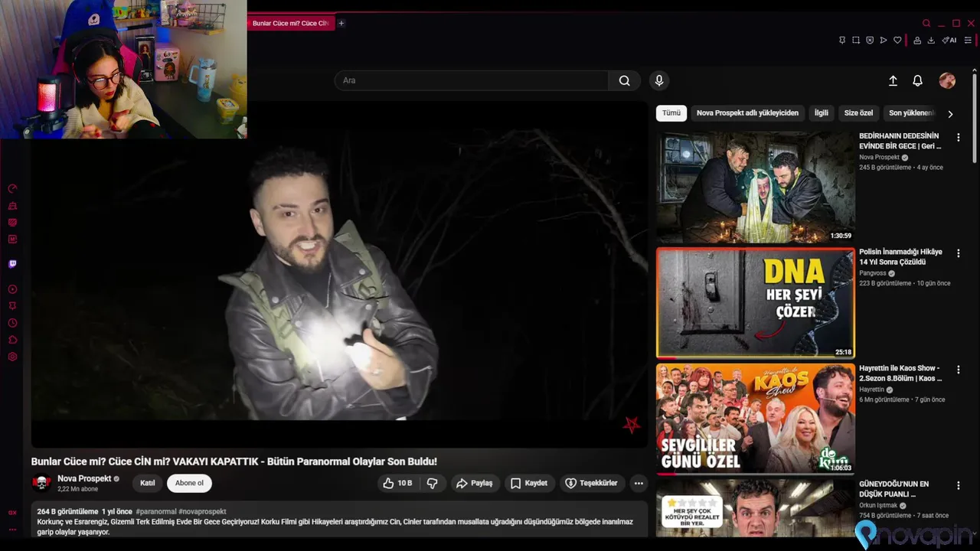
Task: Take a snapshot with the toolbar capture icon
Action: 856,40
